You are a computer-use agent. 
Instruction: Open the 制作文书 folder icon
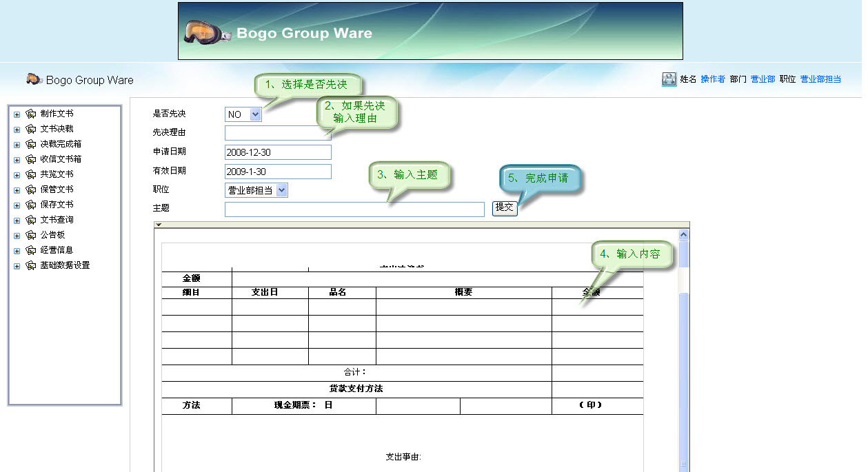[31, 114]
